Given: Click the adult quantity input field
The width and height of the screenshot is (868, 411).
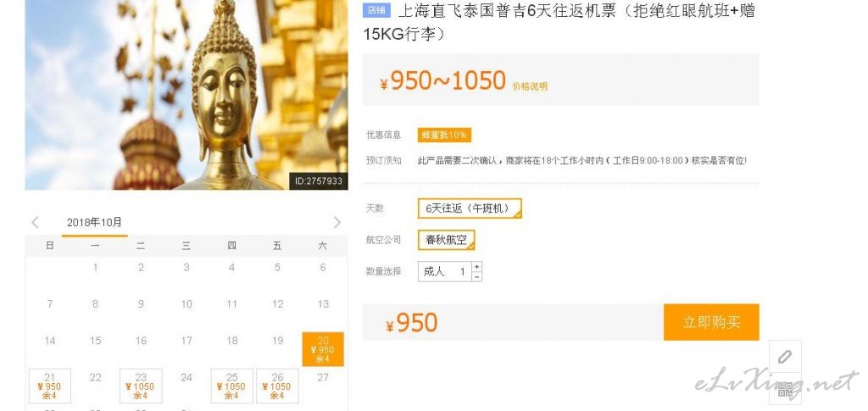Looking at the screenshot, I should 445,272.
